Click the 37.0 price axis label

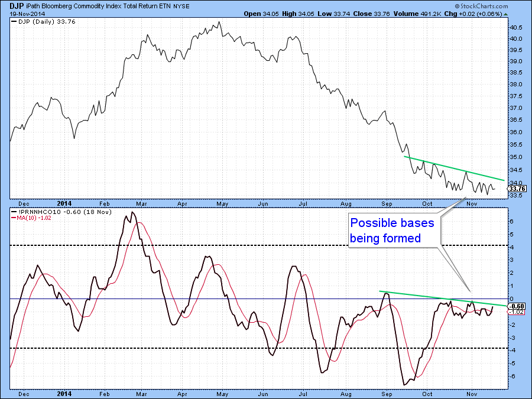[515, 108]
